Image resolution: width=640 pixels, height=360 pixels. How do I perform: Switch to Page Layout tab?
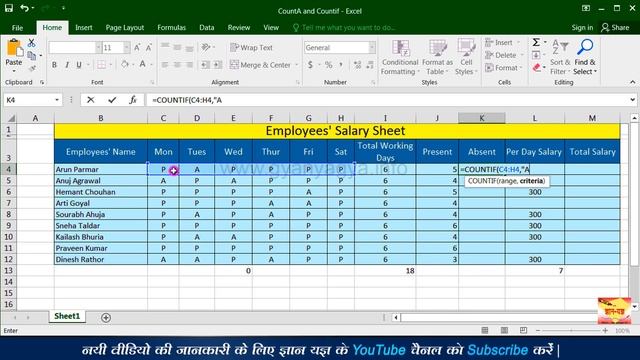pyautogui.click(x=124, y=27)
